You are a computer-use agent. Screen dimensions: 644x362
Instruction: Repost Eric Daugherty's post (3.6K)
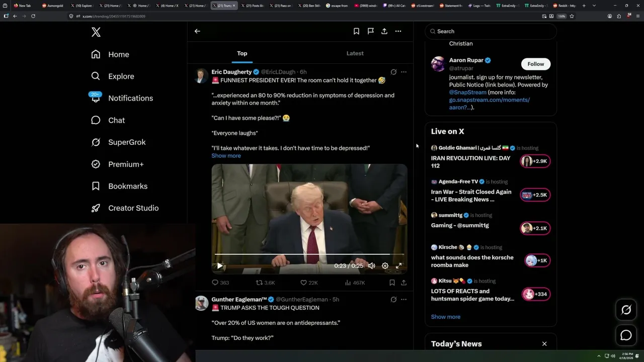coord(265,283)
